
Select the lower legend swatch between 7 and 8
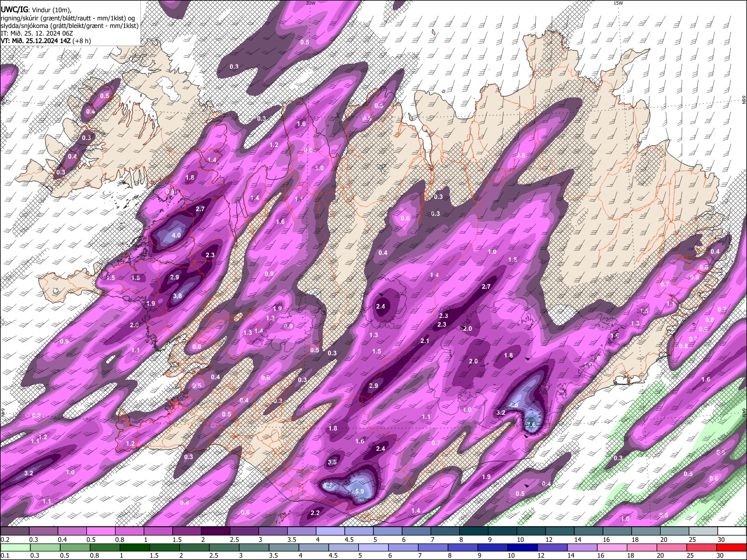point(433,547)
